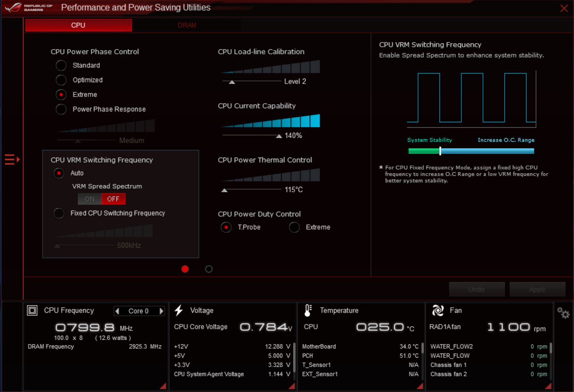The width and height of the screenshot is (574, 392).
Task: Click CPU Current Capability slider handle
Action: [279, 136]
